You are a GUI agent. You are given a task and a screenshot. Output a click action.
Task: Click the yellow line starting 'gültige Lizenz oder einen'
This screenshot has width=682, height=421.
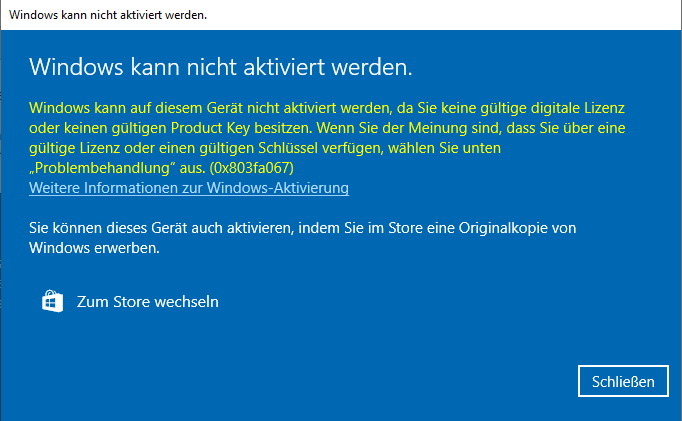point(265,148)
